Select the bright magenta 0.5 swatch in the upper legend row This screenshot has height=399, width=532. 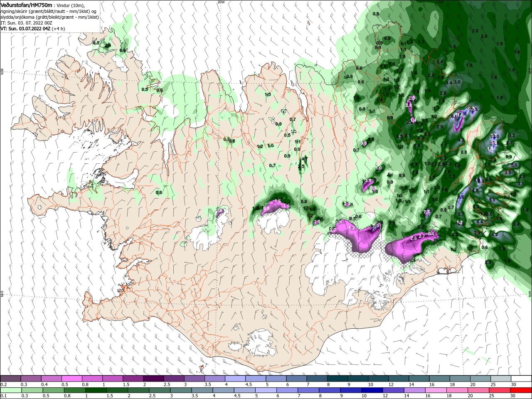(71, 378)
